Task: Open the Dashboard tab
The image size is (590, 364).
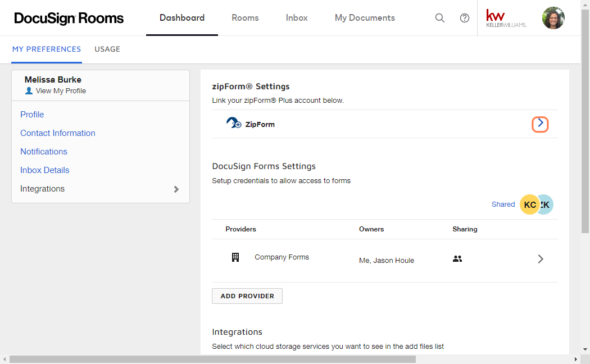Action: [x=182, y=17]
